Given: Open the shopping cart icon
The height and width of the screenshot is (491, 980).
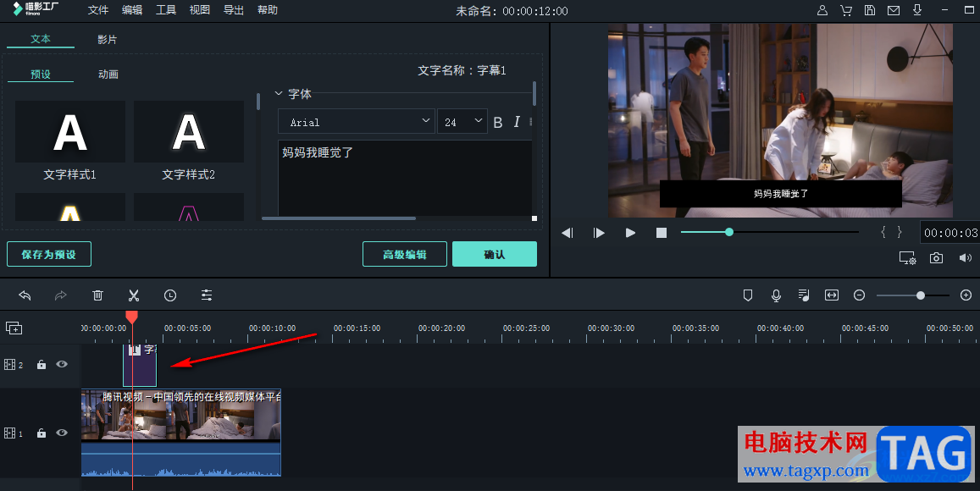Looking at the screenshot, I should coord(845,10).
